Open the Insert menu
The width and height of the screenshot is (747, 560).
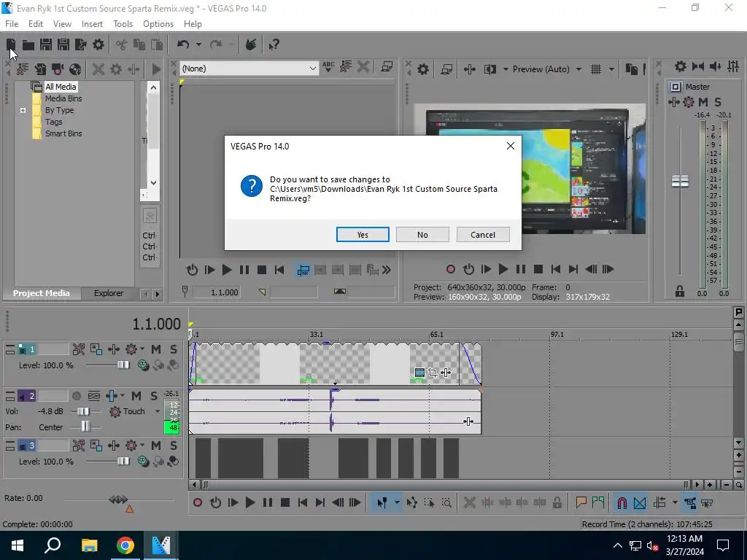92,24
